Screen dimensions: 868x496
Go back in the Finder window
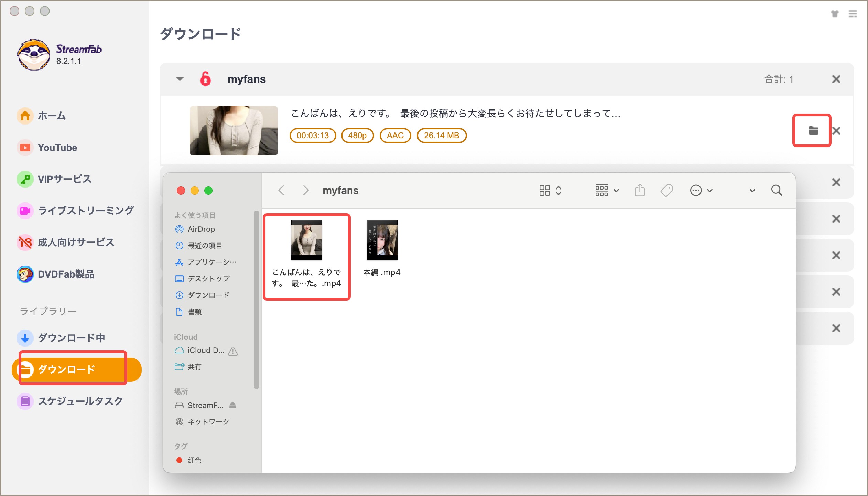[x=281, y=190]
